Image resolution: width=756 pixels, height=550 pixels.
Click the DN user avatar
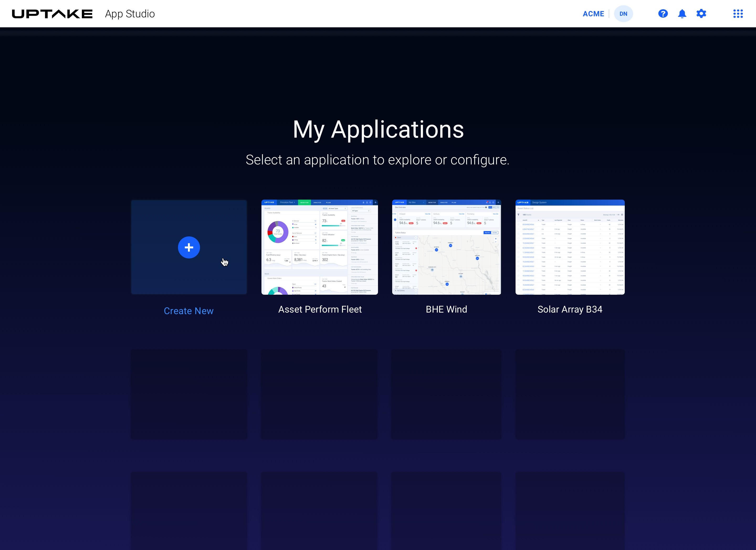pos(623,14)
